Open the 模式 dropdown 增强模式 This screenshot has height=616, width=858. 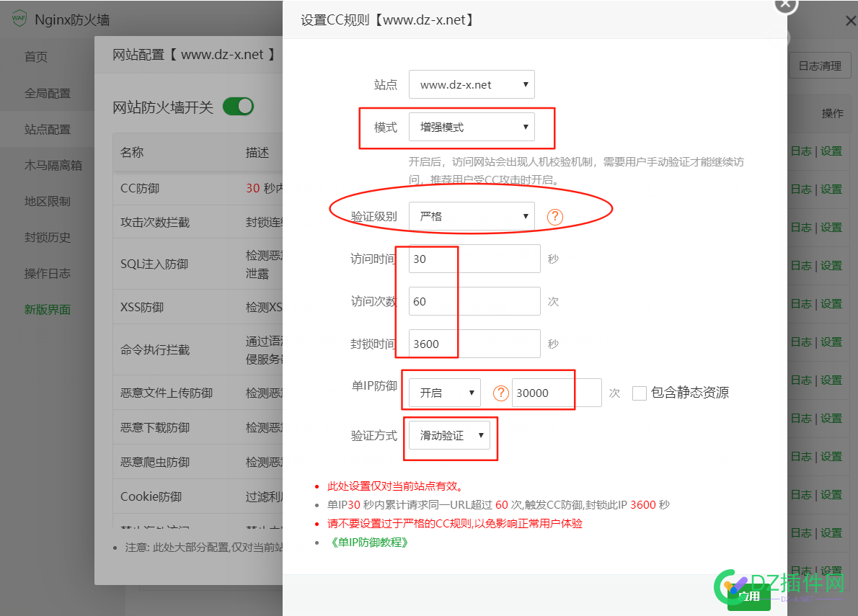[472, 127]
